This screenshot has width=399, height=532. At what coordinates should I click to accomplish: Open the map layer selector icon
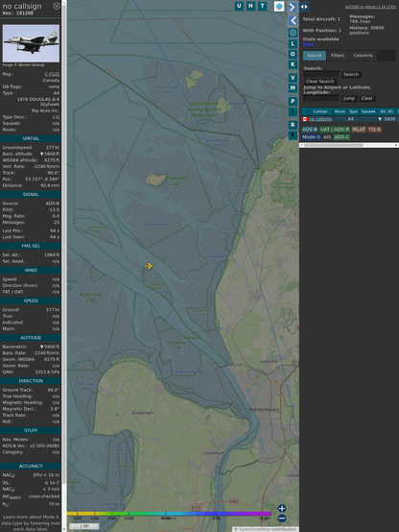pyautogui.click(x=279, y=7)
